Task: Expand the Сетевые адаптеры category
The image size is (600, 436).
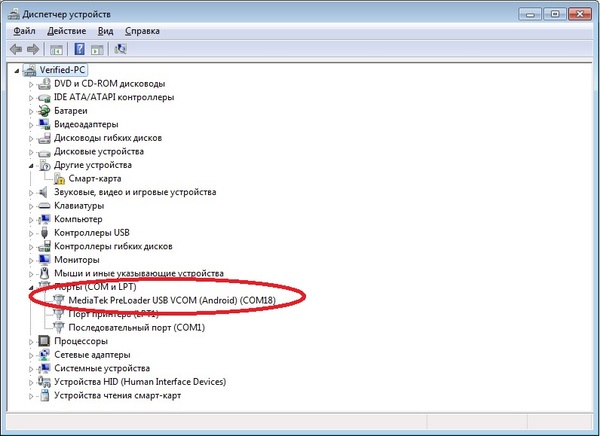Action: pos(31,354)
